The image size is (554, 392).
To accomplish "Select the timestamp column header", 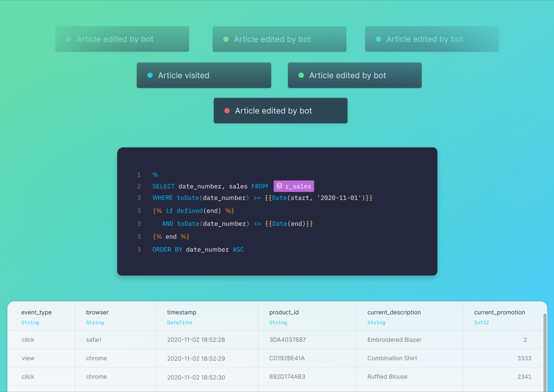I will coord(182,312).
